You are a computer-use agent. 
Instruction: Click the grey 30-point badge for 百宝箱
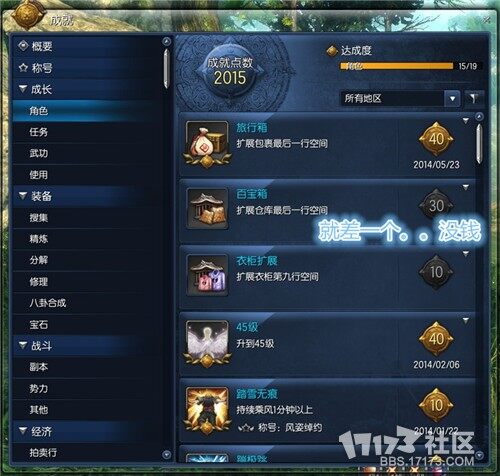pyautogui.click(x=436, y=205)
